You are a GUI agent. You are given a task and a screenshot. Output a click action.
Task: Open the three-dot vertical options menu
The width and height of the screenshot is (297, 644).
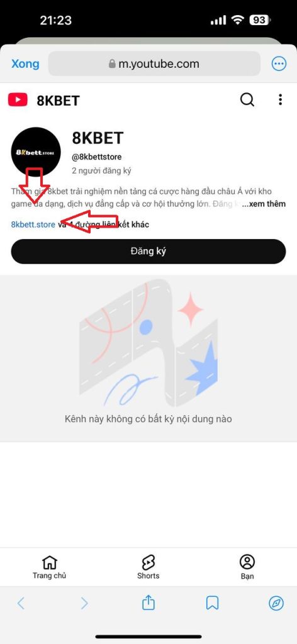pyautogui.click(x=280, y=99)
